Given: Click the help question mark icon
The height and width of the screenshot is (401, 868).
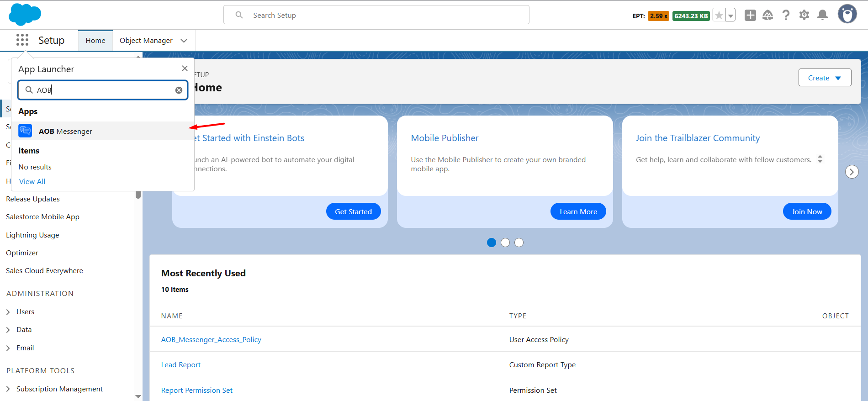Looking at the screenshot, I should [786, 16].
